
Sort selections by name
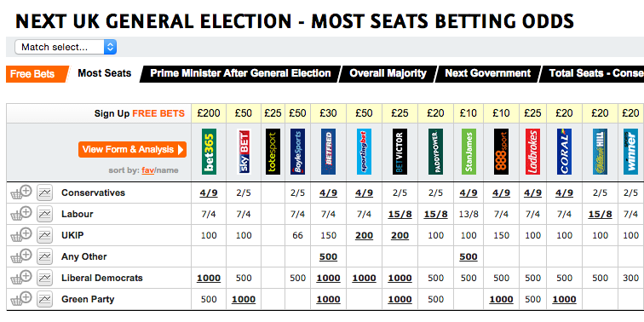(x=168, y=170)
